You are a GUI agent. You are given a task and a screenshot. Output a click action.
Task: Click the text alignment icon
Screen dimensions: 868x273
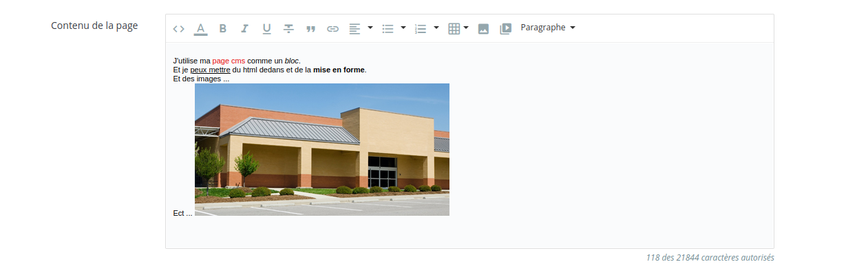click(354, 28)
